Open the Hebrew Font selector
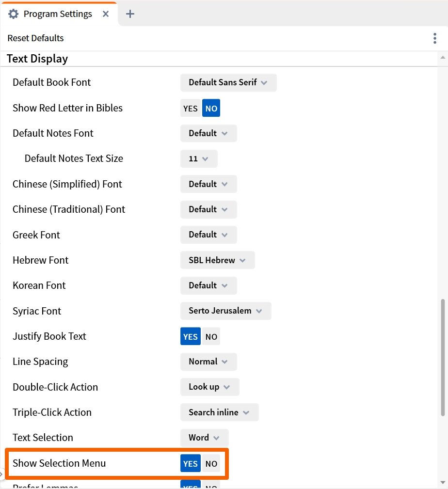The height and width of the screenshot is (489, 448). click(x=217, y=260)
